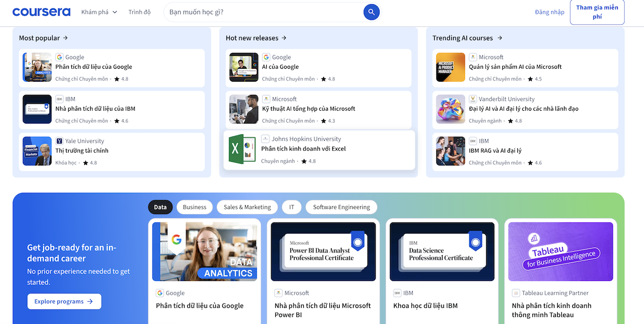Click IBM logo icon in Khoa học dữ liệu card

point(397,293)
